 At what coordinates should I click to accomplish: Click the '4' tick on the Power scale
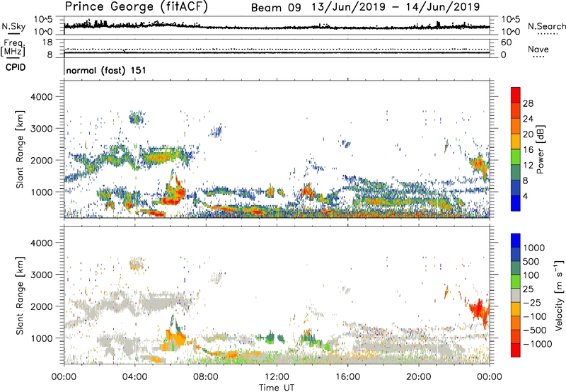click(526, 197)
